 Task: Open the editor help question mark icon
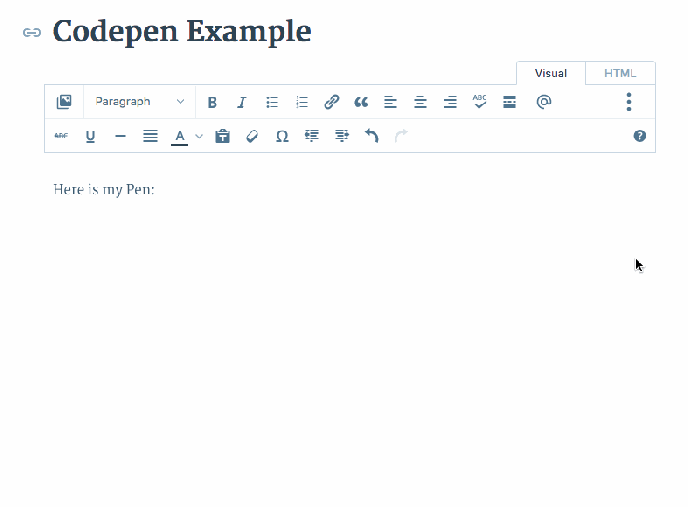640,136
